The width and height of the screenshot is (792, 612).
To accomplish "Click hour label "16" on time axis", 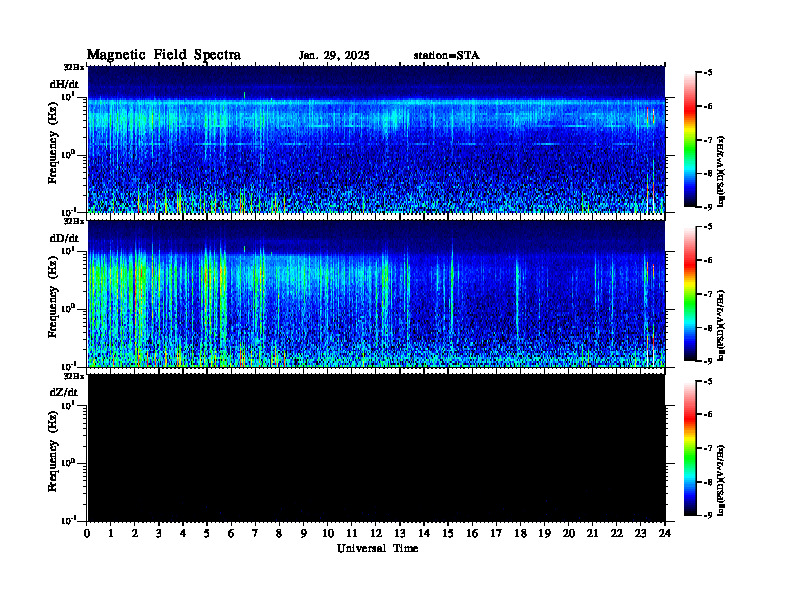I will [x=472, y=533].
